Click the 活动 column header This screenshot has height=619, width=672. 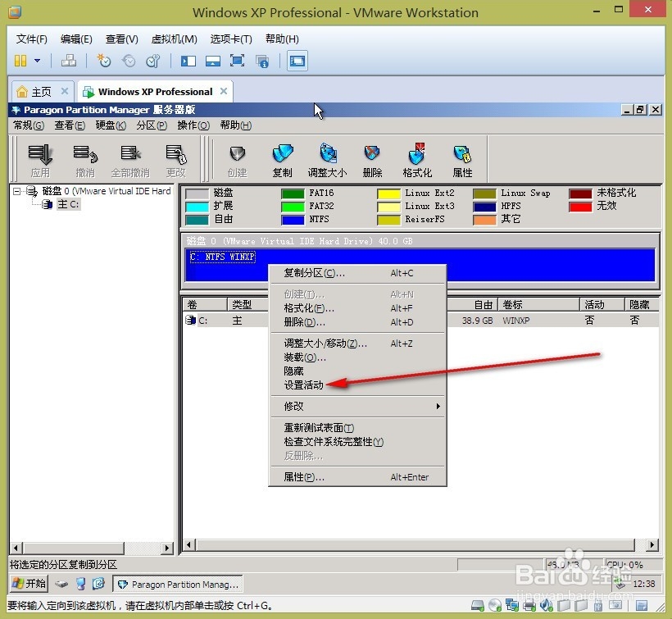pos(602,305)
